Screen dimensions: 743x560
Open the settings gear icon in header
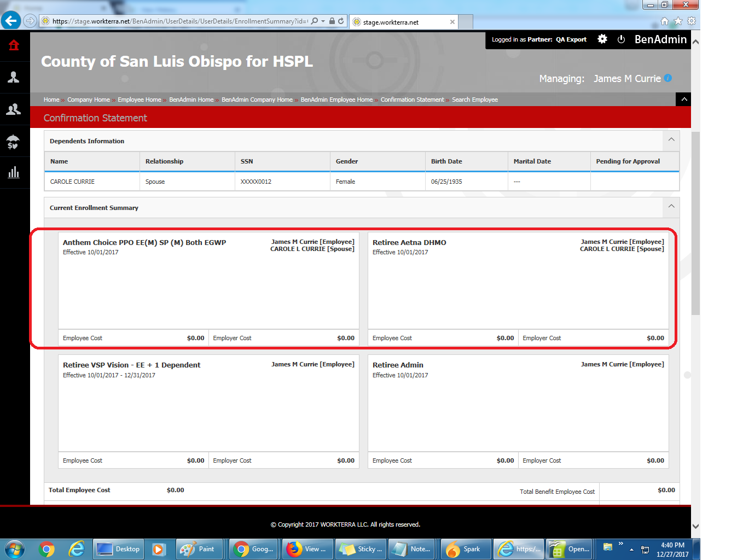602,39
